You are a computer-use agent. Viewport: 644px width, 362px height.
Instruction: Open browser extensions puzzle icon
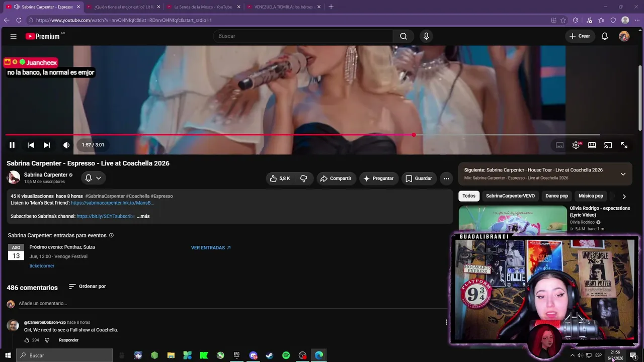click(x=576, y=20)
